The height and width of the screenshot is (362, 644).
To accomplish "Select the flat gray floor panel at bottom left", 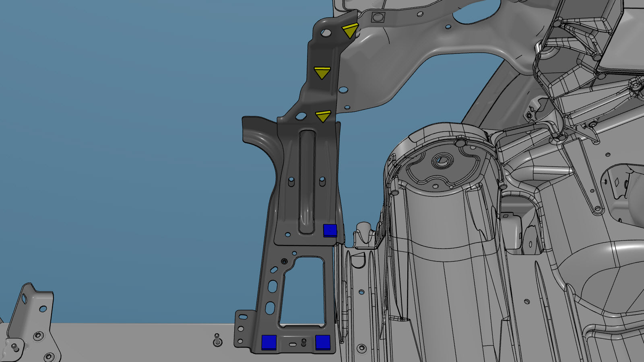I will [141, 342].
